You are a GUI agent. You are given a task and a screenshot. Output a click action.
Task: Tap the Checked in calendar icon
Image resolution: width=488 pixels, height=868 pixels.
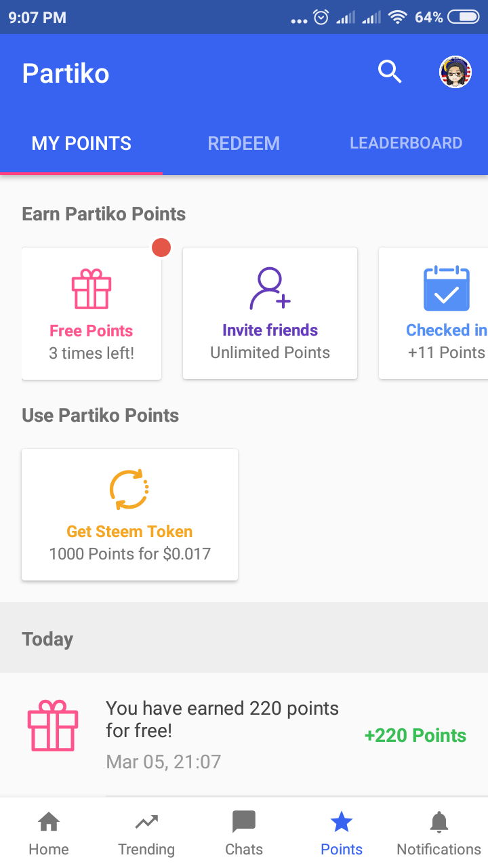pyautogui.click(x=446, y=289)
